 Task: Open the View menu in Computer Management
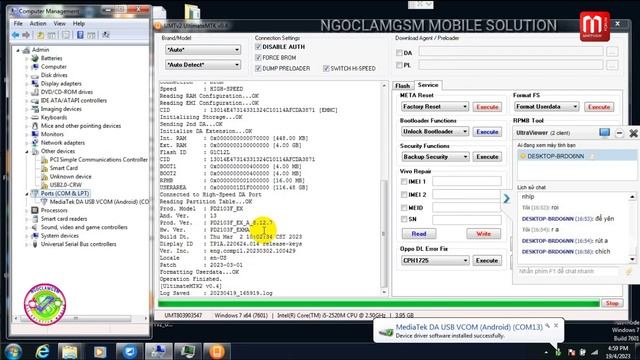[x=60, y=24]
